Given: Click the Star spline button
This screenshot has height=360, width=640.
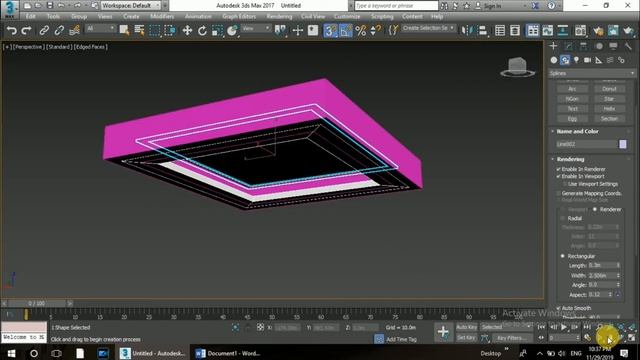Looking at the screenshot, I should click(x=609, y=99).
